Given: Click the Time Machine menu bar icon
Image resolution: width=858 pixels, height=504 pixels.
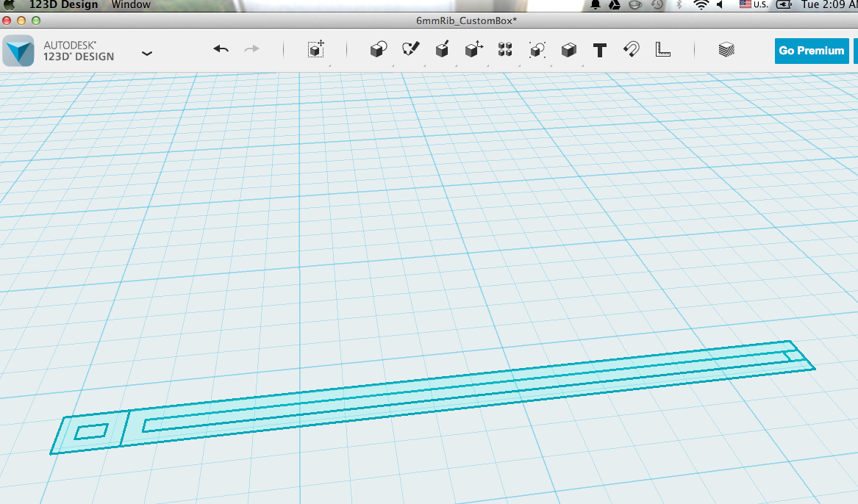Looking at the screenshot, I should (x=657, y=5).
